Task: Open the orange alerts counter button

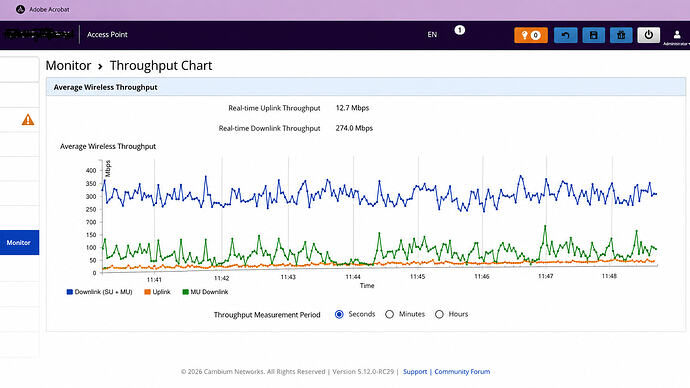Action: (x=531, y=35)
